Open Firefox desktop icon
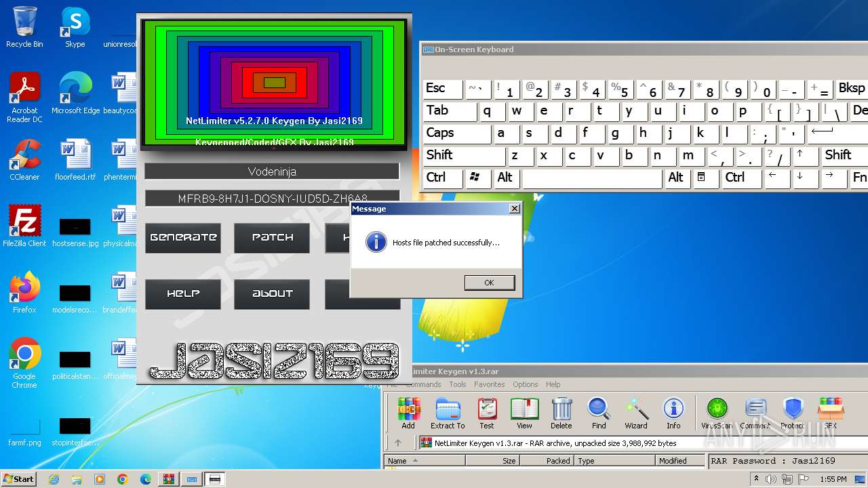Viewport: 868px width, 488px height. 24,293
